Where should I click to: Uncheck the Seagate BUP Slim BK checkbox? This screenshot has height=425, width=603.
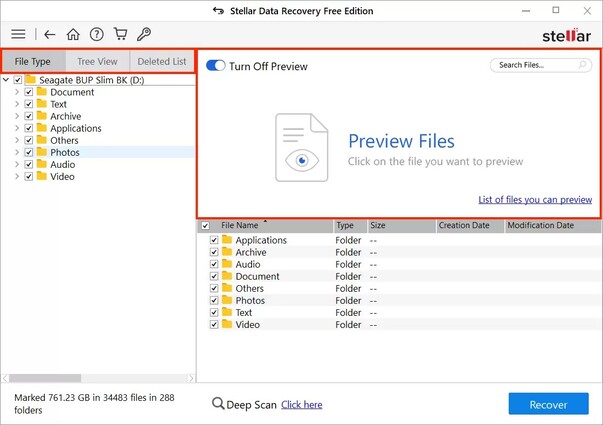tap(18, 80)
